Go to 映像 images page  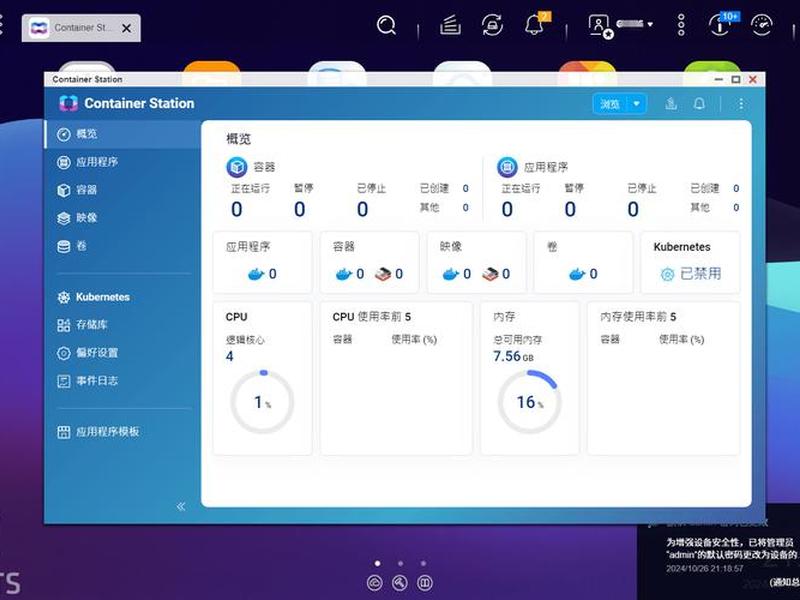(122, 218)
